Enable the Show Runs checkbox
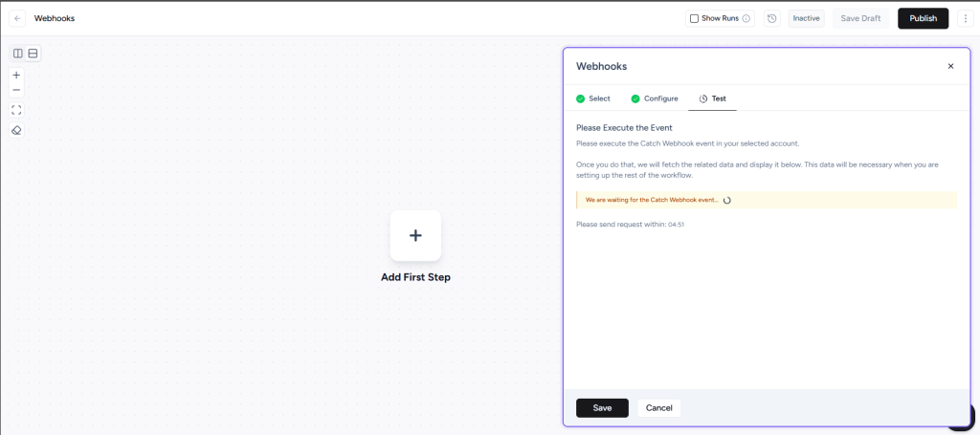 (x=694, y=18)
